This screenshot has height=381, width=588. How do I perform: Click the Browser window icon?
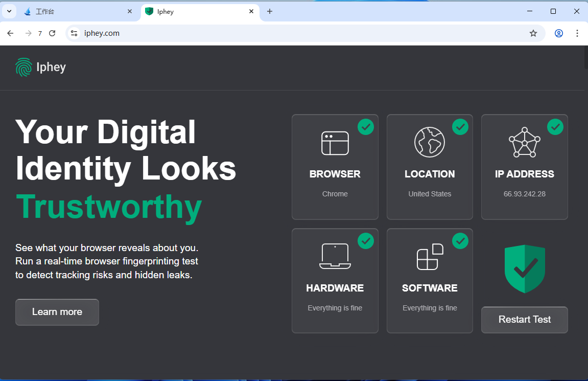335,143
